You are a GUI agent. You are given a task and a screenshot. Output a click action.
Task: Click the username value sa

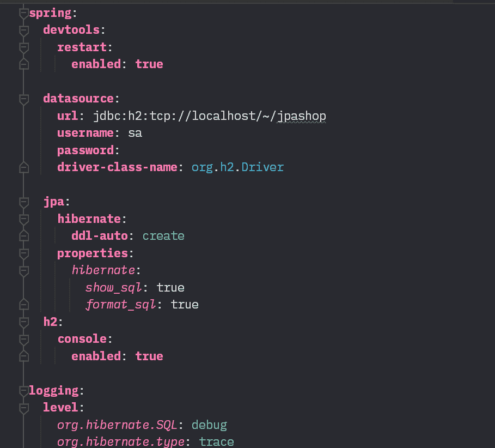[x=135, y=133]
